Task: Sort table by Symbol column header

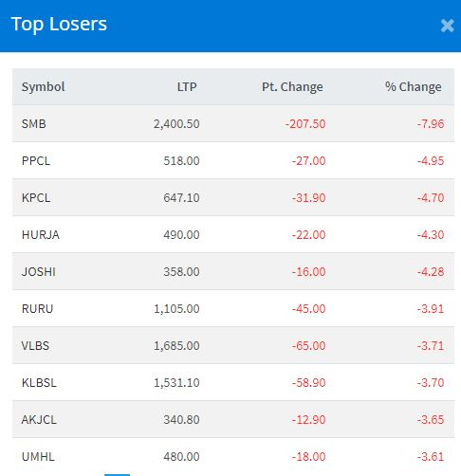Action: point(43,86)
